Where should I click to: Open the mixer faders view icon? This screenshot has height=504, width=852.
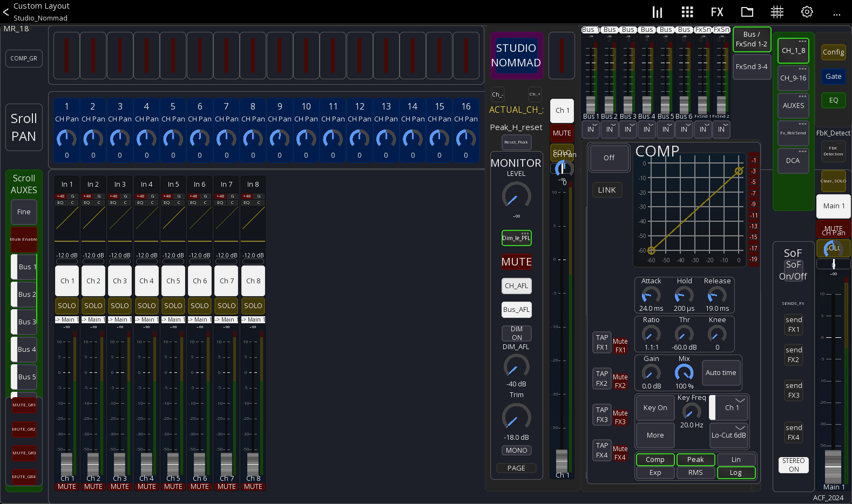click(657, 12)
